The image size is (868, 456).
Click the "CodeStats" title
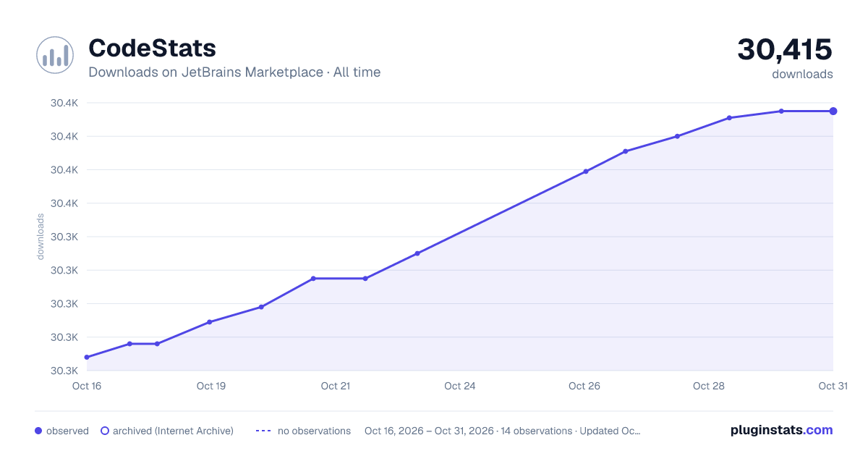[x=152, y=48]
